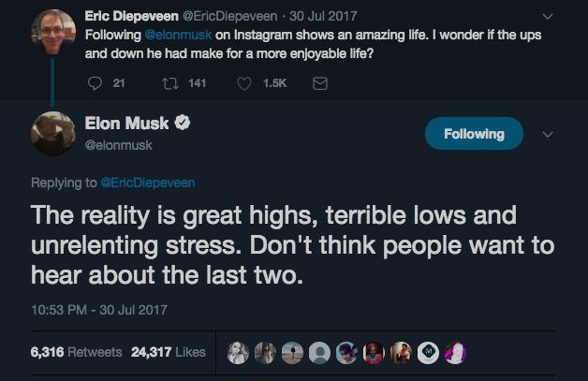This screenshot has height=381, width=588.
Task: Open the gray default-avatar liker
Action: (x=319, y=353)
